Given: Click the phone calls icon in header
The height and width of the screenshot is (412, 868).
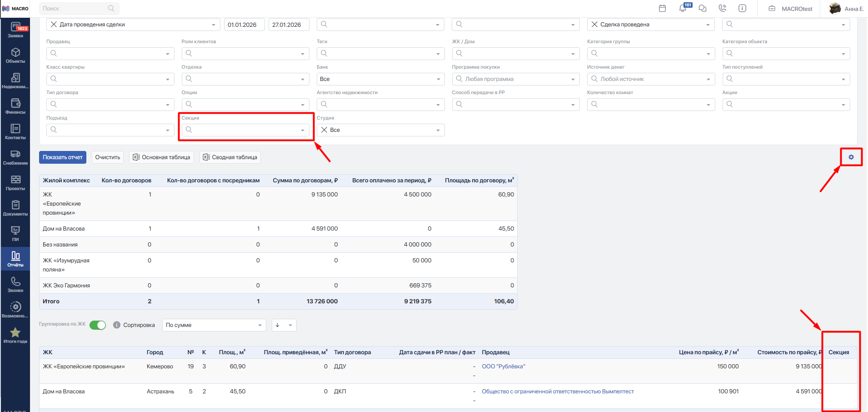Looking at the screenshot, I should click(723, 8).
